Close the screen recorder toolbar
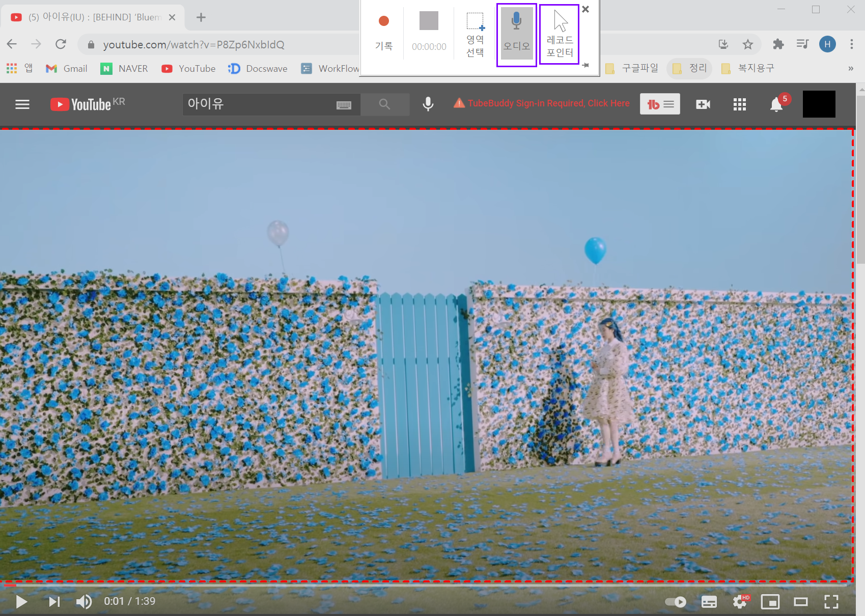The width and height of the screenshot is (865, 616). coord(585,9)
